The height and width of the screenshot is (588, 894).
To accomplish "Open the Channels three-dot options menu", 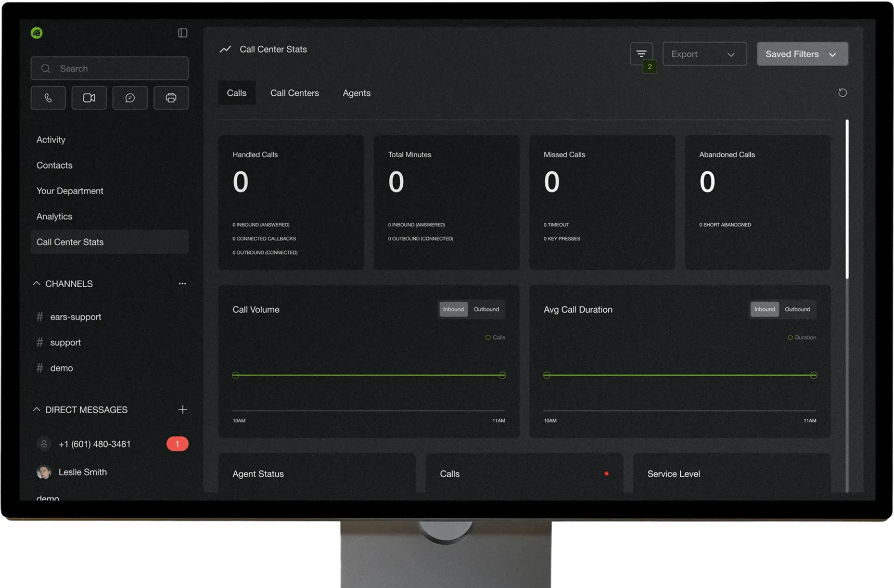I will coord(182,284).
